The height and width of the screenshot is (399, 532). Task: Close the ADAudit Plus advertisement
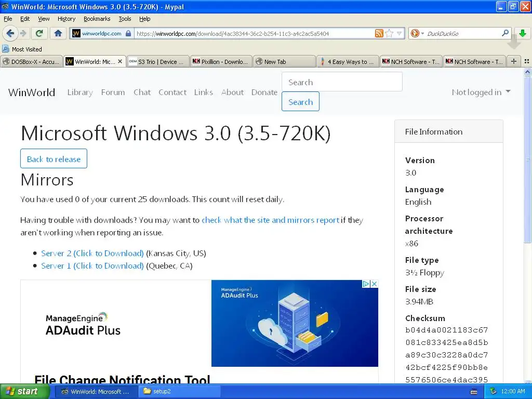[x=374, y=284]
